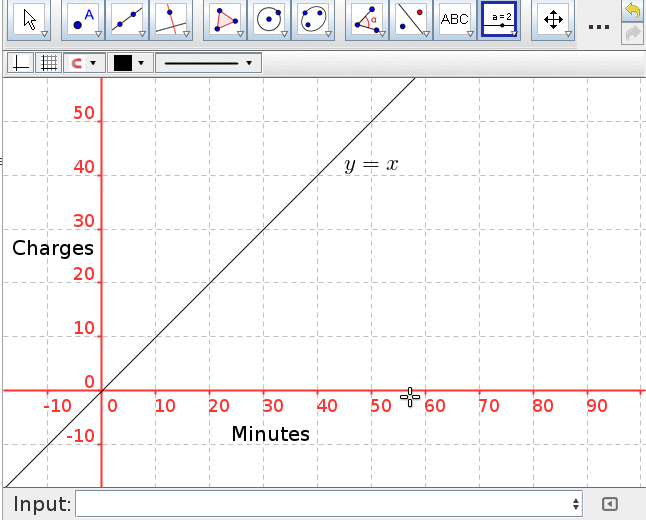Viewport: 646px width, 520px height.
Task: Select the Perpendicular Line tool
Action: click(x=172, y=19)
